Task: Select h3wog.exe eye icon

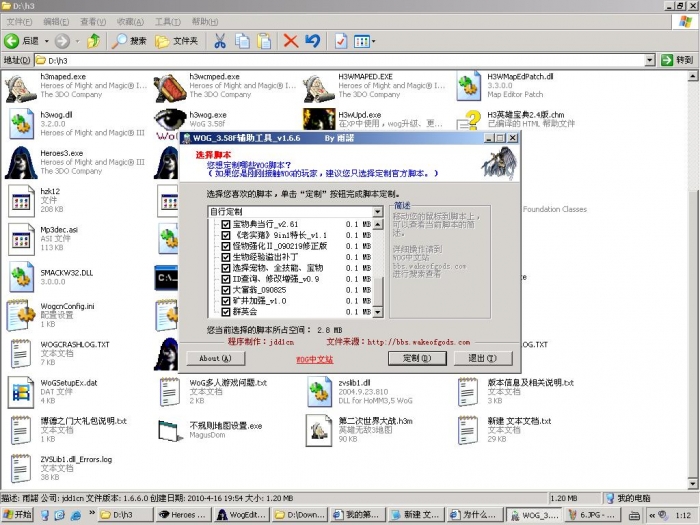Action: coord(170,121)
